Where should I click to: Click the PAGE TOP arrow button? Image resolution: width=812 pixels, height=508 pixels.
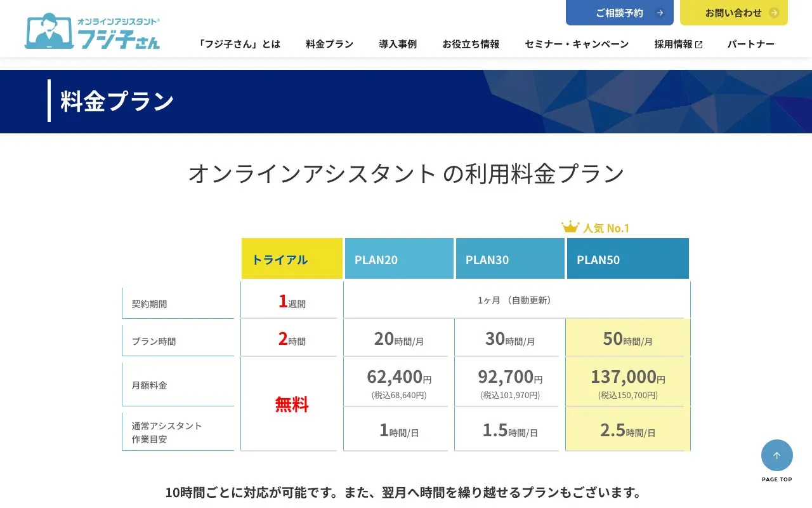pyautogui.click(x=777, y=455)
